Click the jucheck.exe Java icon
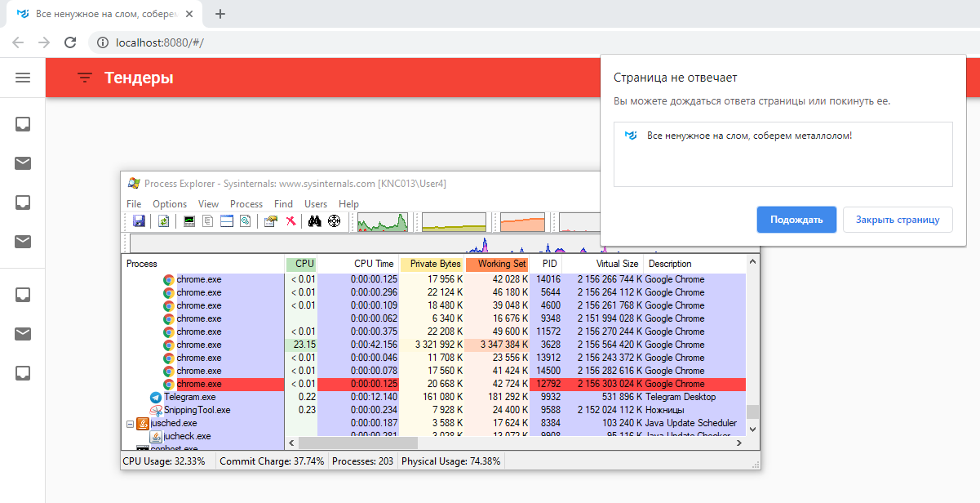 [156, 436]
